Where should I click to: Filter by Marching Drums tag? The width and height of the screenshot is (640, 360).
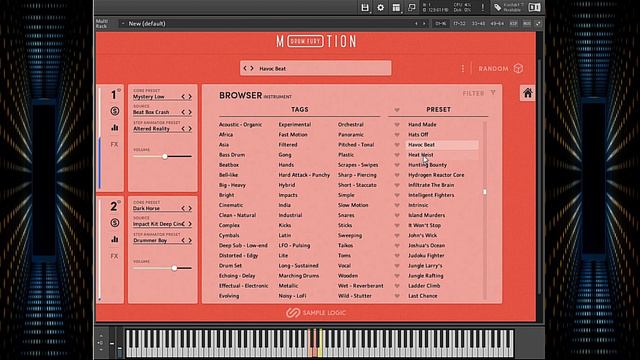tap(299, 276)
